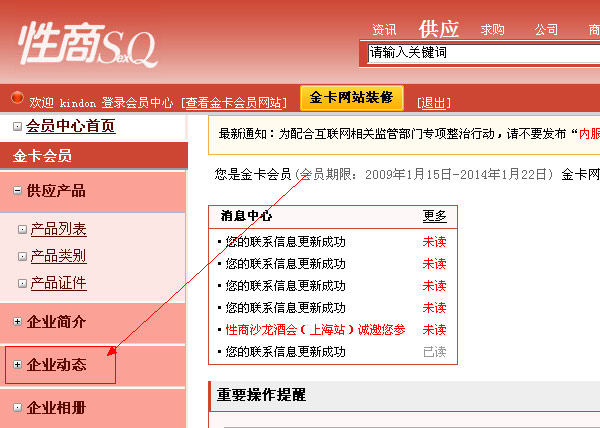Choose the 公司 search tab
The height and width of the screenshot is (428, 600).
coord(546,29)
